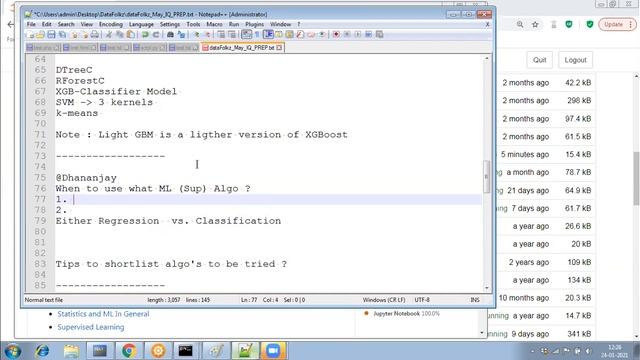This screenshot has width=640, height=360.
Task: Open Replace from the toolbar icon
Action: pyautogui.click(x=181, y=35)
